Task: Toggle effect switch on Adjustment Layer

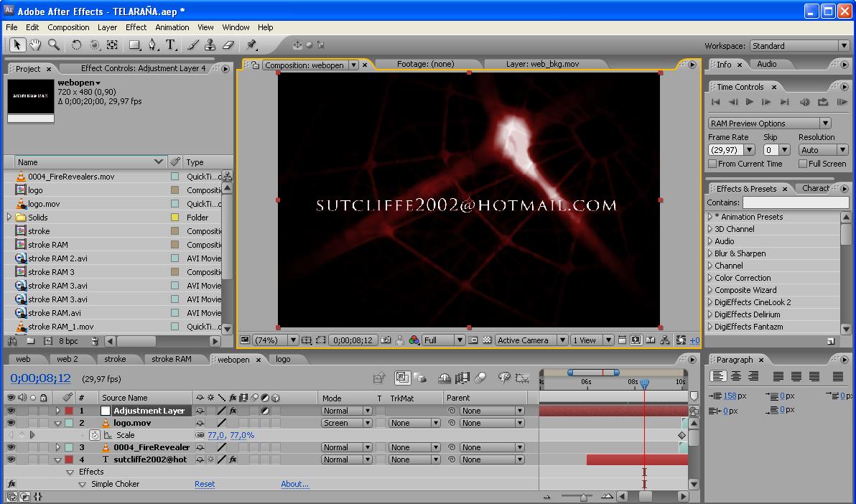Action: (x=233, y=411)
